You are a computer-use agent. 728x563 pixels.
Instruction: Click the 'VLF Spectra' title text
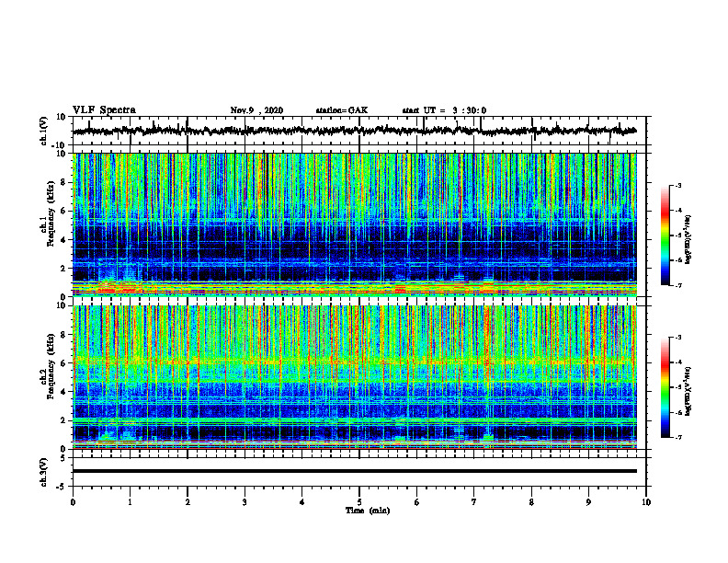click(104, 110)
